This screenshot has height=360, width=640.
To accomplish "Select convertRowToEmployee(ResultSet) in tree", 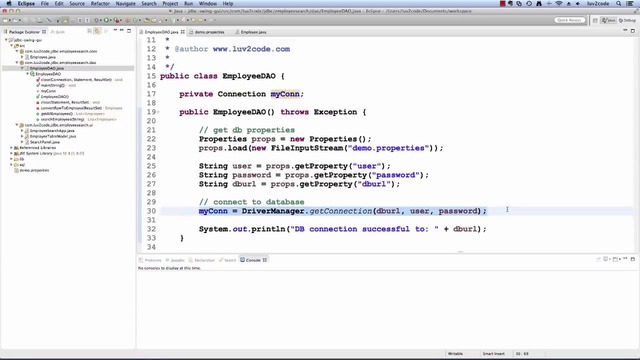I will (x=71, y=108).
